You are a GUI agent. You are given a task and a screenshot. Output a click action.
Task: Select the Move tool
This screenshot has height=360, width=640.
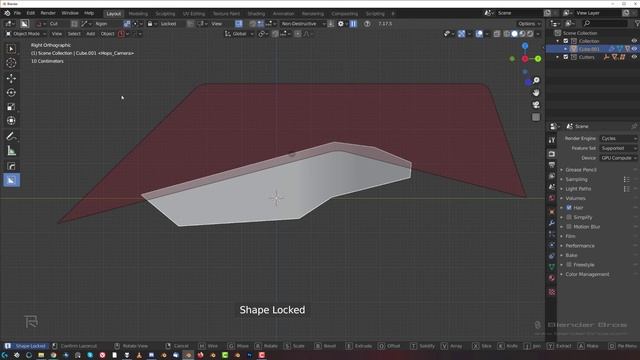point(11,78)
